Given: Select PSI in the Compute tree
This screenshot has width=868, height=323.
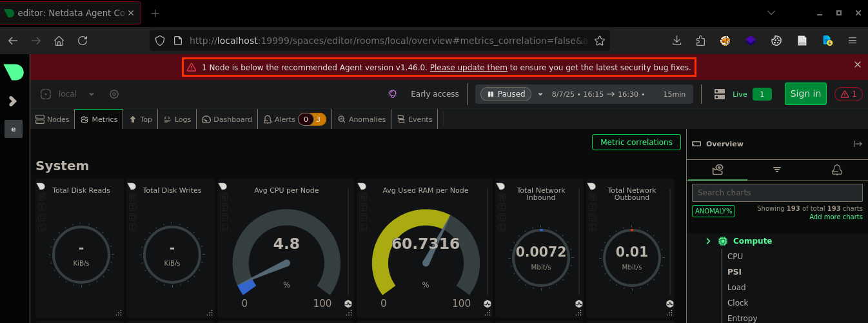Looking at the screenshot, I should coord(735,271).
